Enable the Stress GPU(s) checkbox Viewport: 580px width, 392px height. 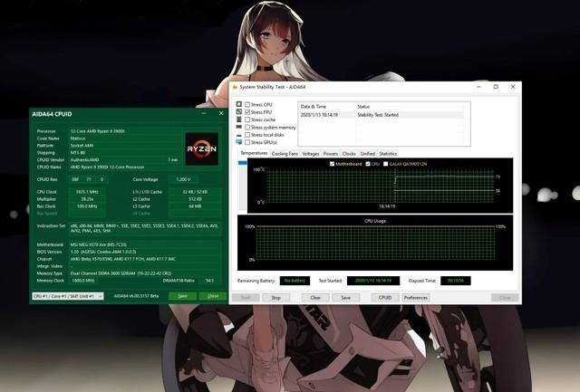(x=247, y=142)
